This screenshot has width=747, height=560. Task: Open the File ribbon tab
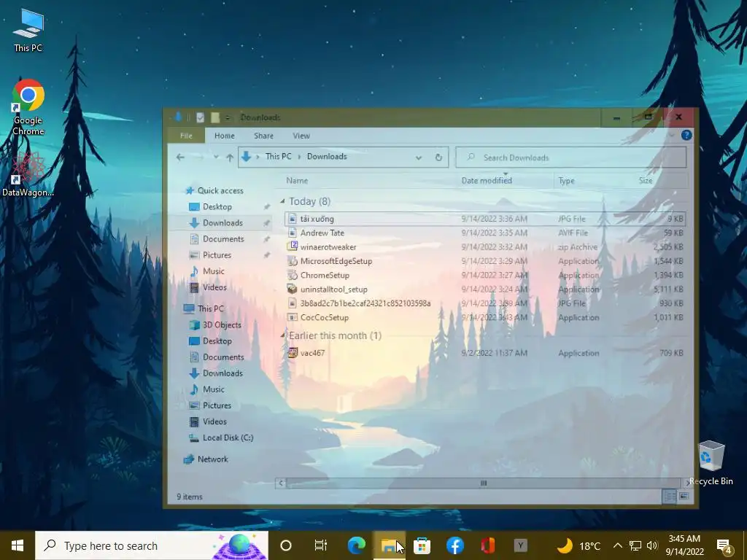click(x=186, y=136)
